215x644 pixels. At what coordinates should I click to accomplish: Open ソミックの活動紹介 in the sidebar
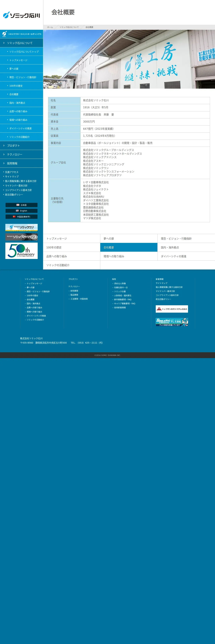coord(22,137)
